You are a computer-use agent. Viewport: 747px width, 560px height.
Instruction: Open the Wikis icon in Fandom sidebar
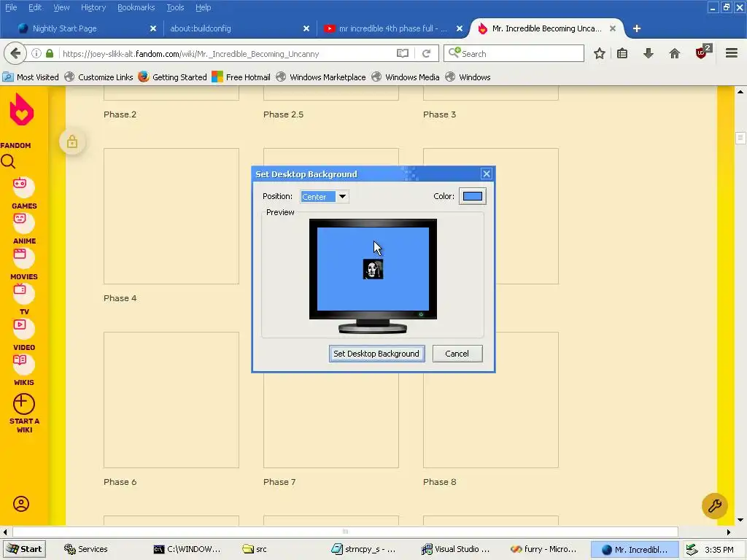coord(23,365)
